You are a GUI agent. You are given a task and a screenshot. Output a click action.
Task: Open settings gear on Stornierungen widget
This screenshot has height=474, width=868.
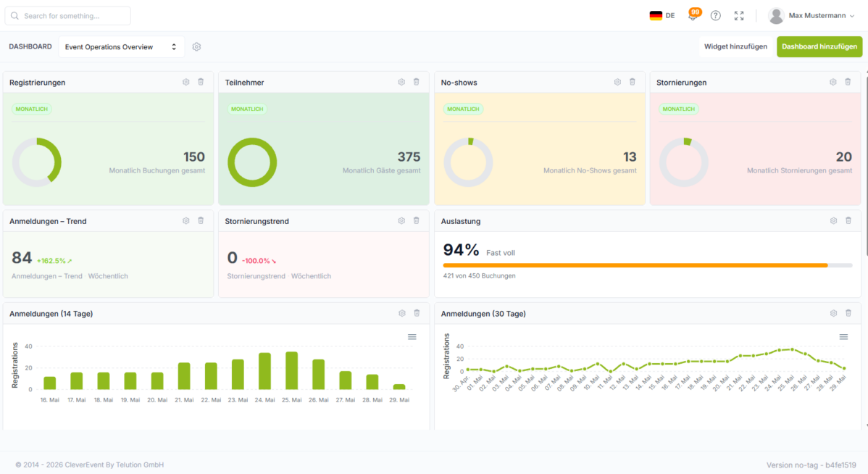pos(833,82)
